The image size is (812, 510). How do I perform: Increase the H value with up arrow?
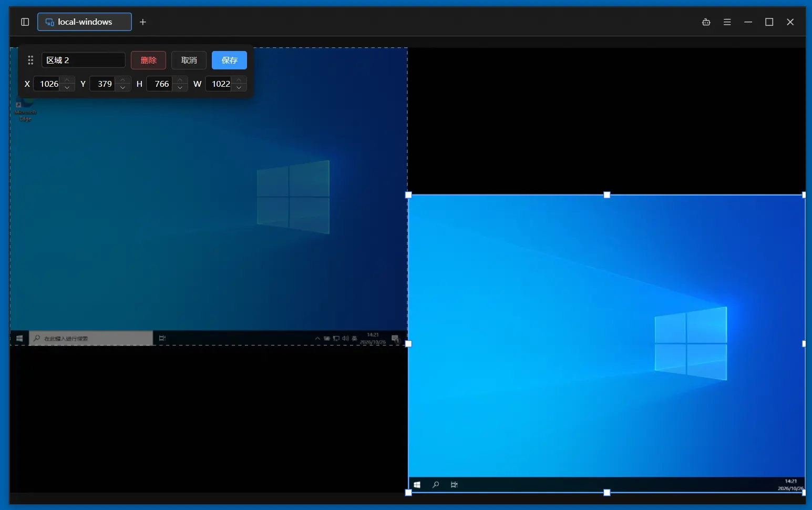[x=180, y=80]
